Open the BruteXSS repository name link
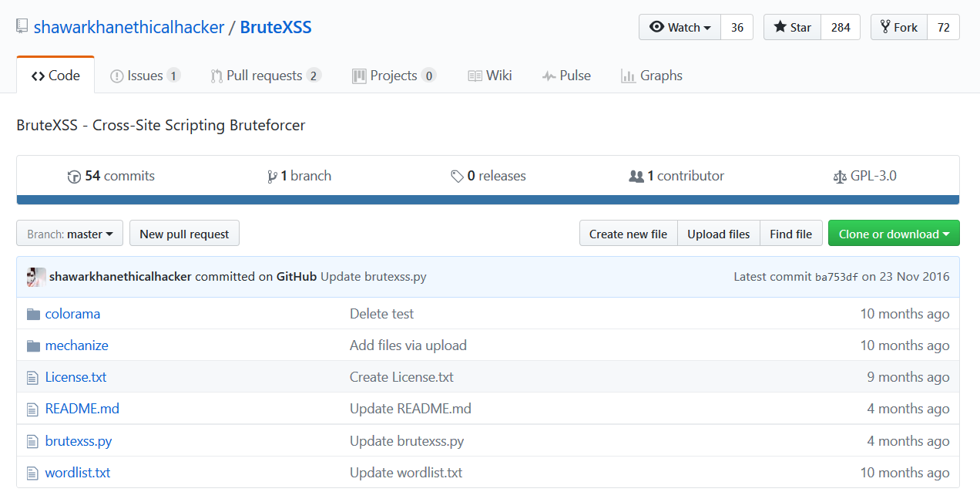The image size is (980, 492). point(276,27)
